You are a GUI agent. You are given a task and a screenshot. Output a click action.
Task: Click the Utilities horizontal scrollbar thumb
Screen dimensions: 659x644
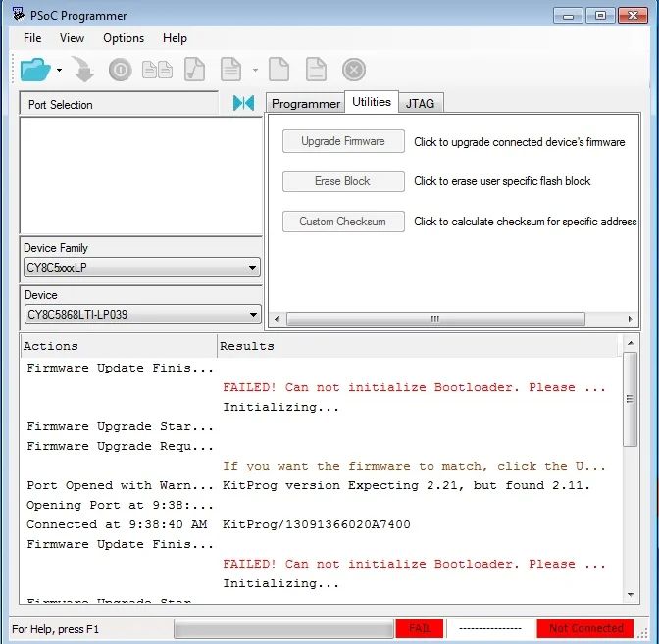coord(435,319)
